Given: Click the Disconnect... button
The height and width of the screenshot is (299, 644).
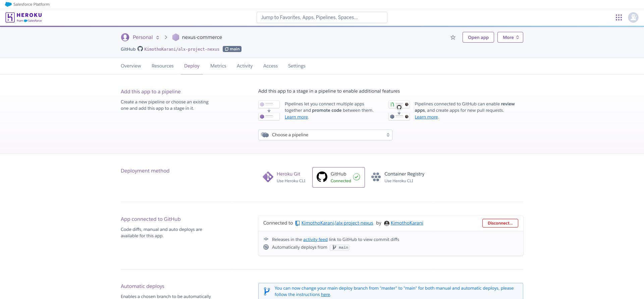Looking at the screenshot, I should tap(500, 223).
